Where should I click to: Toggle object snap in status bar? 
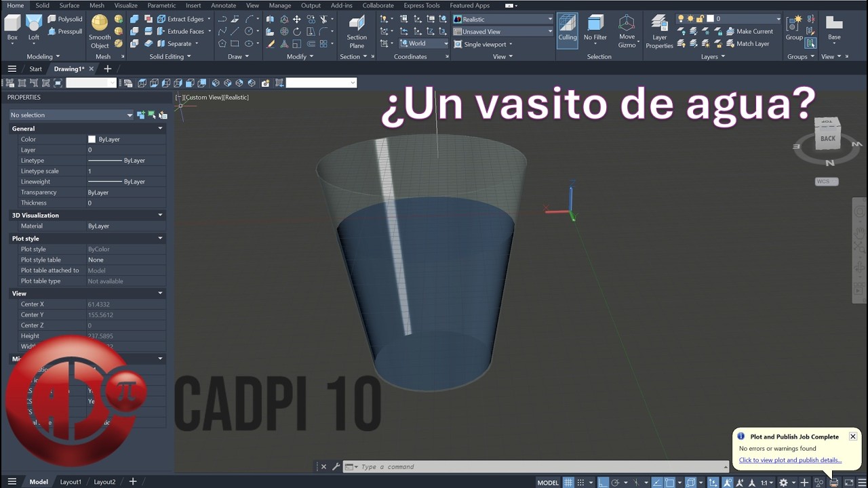click(x=669, y=482)
